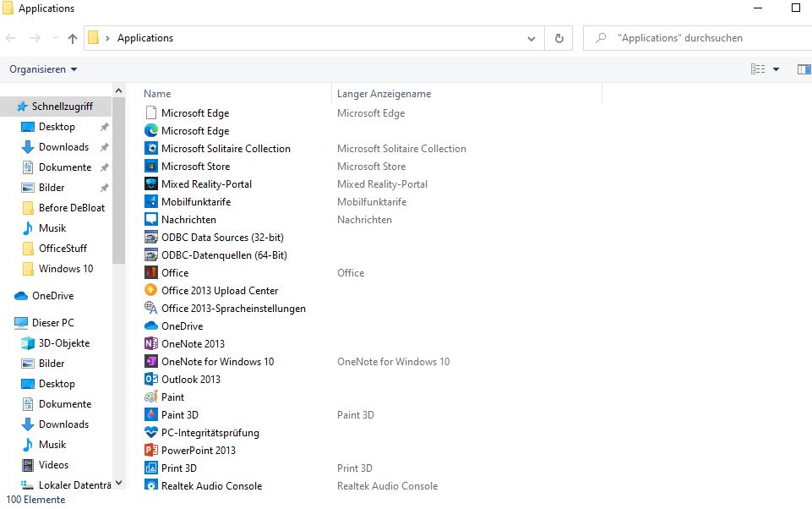812x509 pixels.
Task: Sort by Langer Anzeigename column header
Action: click(x=384, y=94)
